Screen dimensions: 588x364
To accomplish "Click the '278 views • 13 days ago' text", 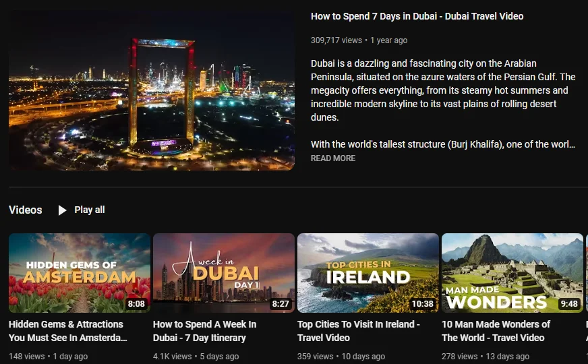I will click(486, 357).
